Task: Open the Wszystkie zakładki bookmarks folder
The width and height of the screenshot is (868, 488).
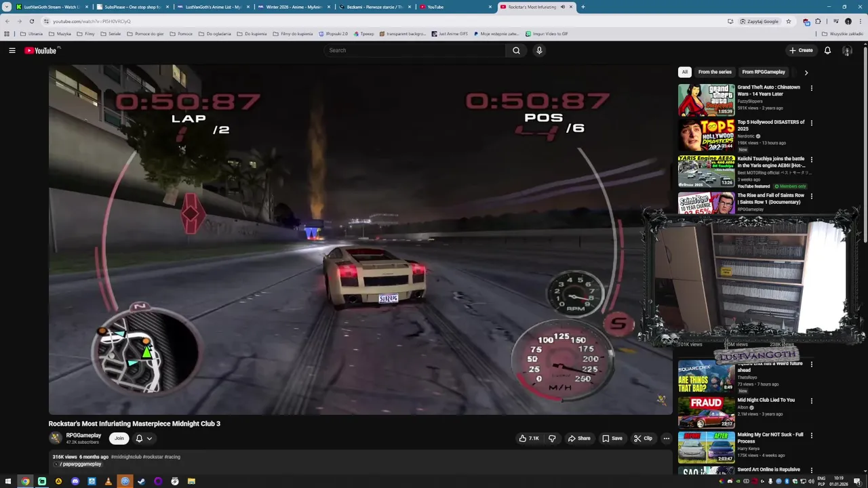Action: click(x=842, y=34)
